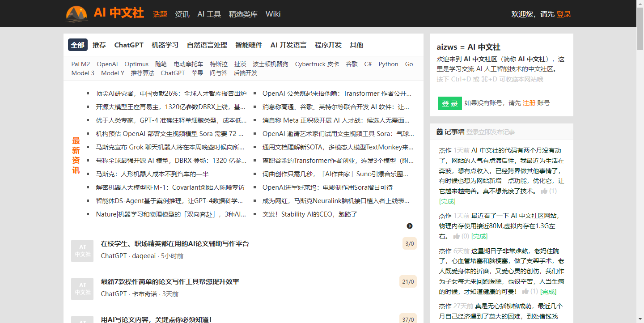Image resolution: width=644 pixels, height=323 pixels.
Task: Click the Cybertruck 皮卡 tag
Action: point(317,64)
